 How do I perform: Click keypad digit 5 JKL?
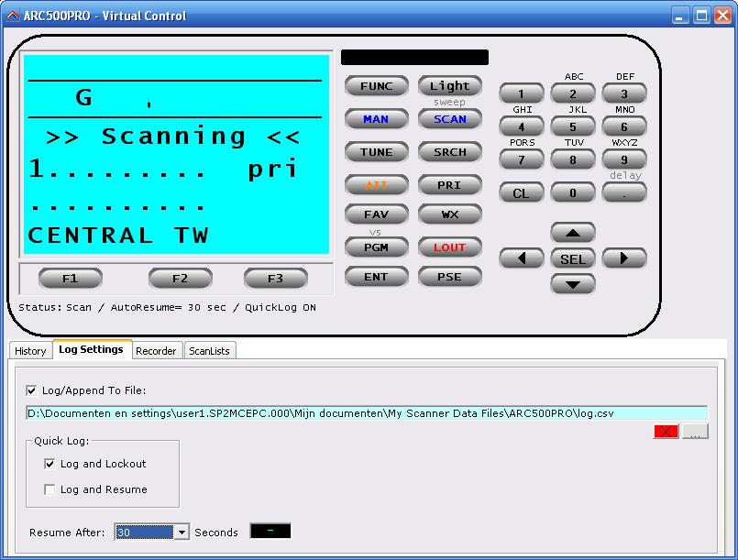pyautogui.click(x=573, y=126)
